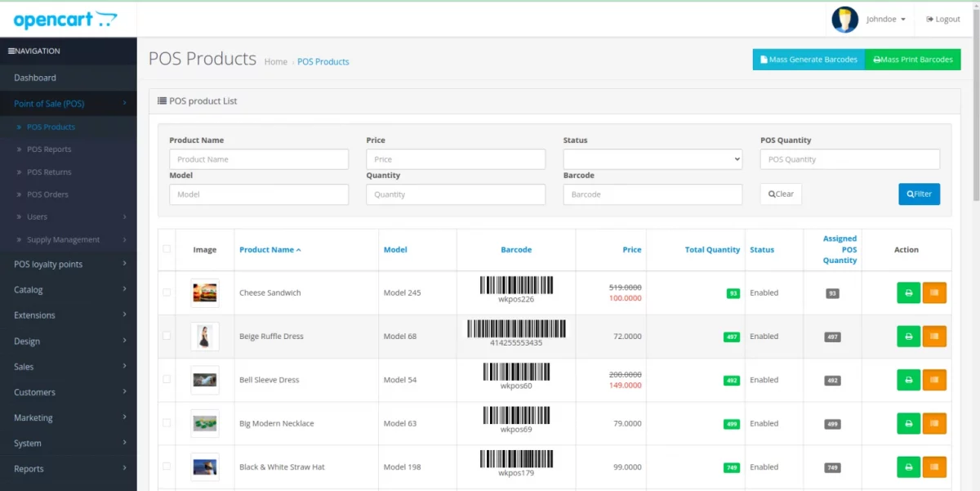Sort table by Price column
The height and width of the screenshot is (491, 980).
632,249
